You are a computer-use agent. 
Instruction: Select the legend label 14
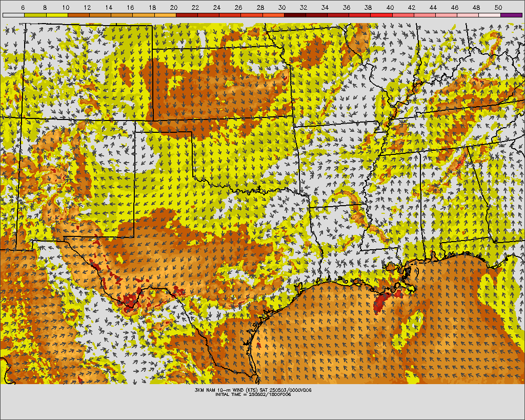pyautogui.click(x=109, y=7)
